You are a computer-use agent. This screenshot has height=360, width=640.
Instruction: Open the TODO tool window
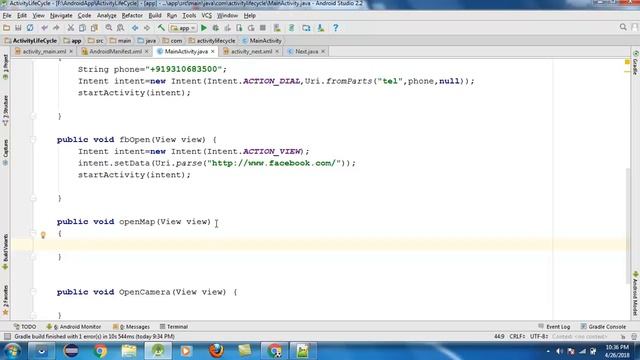click(x=25, y=327)
